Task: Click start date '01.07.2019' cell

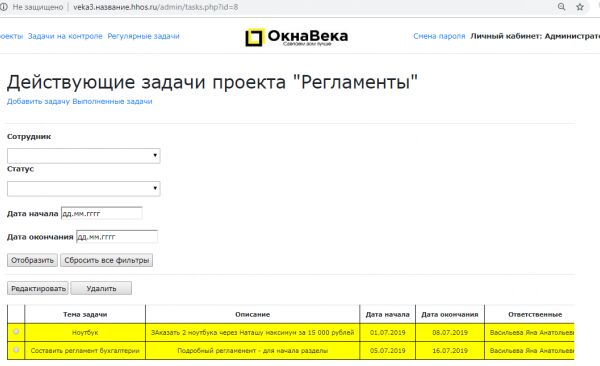Action: coord(387,332)
